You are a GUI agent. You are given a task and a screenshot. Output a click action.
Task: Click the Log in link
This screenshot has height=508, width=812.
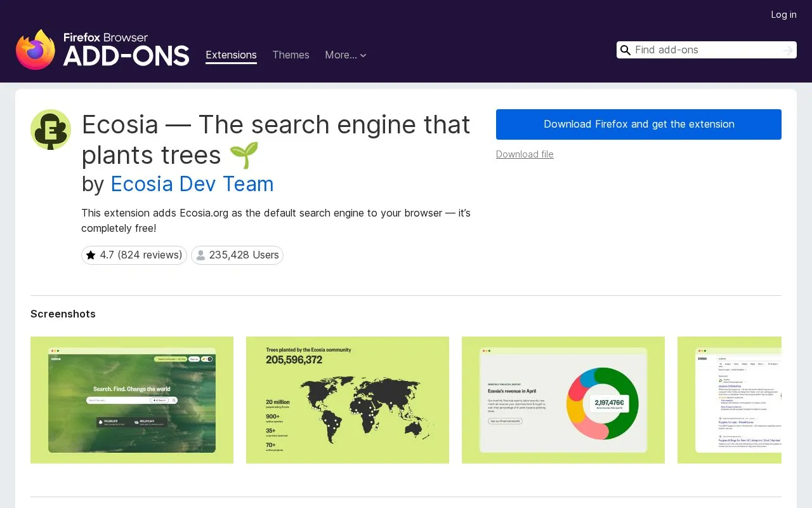(x=783, y=15)
